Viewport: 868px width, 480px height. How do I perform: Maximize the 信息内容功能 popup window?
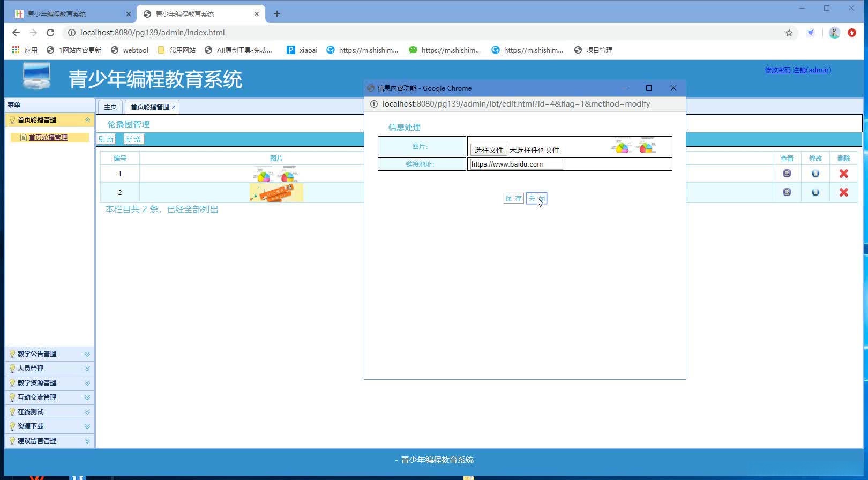coord(649,88)
